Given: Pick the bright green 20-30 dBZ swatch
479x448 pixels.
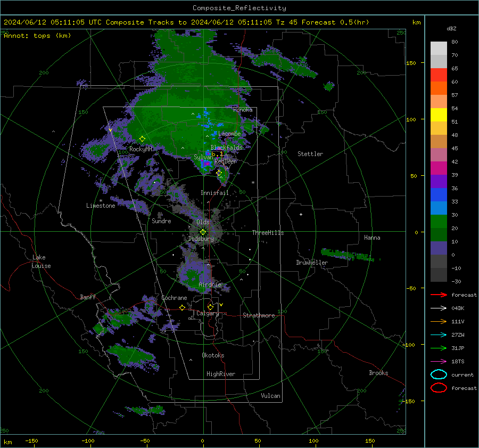Looking at the screenshot, I should tap(439, 222).
